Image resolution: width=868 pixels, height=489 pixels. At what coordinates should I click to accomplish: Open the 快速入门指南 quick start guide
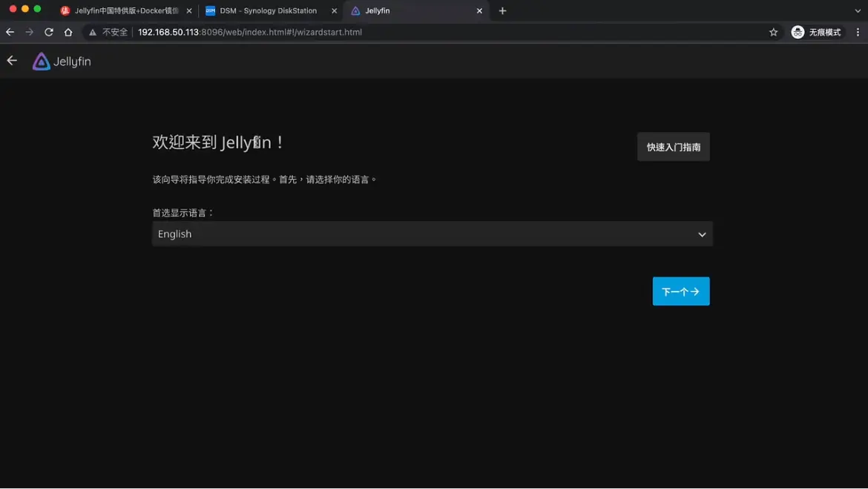coord(673,147)
